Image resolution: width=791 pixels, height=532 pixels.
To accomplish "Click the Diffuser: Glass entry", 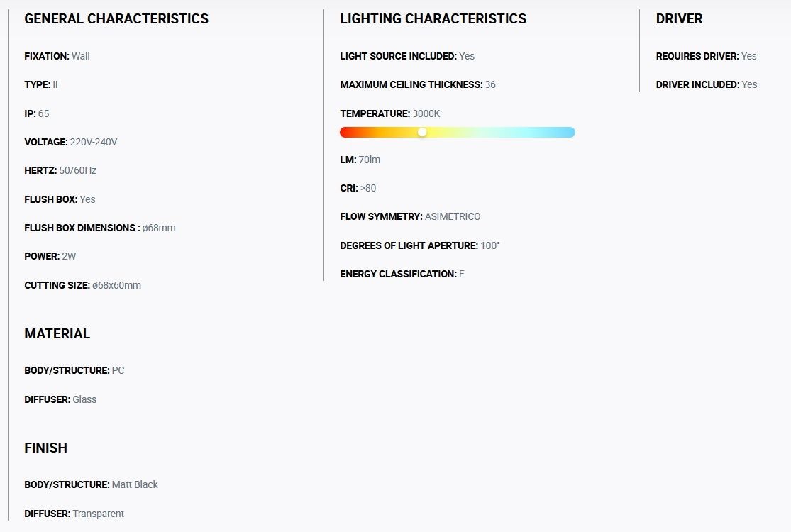I will point(60,399).
